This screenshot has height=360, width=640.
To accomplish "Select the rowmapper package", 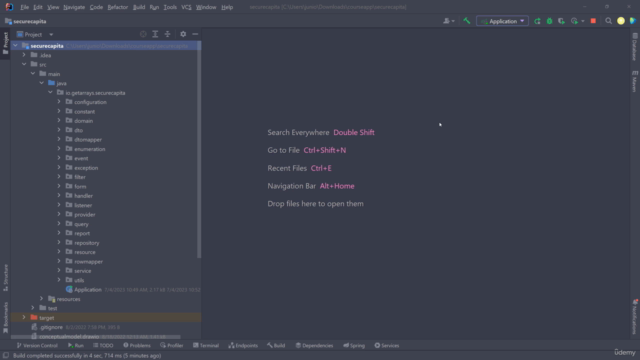I will pos(88,262).
